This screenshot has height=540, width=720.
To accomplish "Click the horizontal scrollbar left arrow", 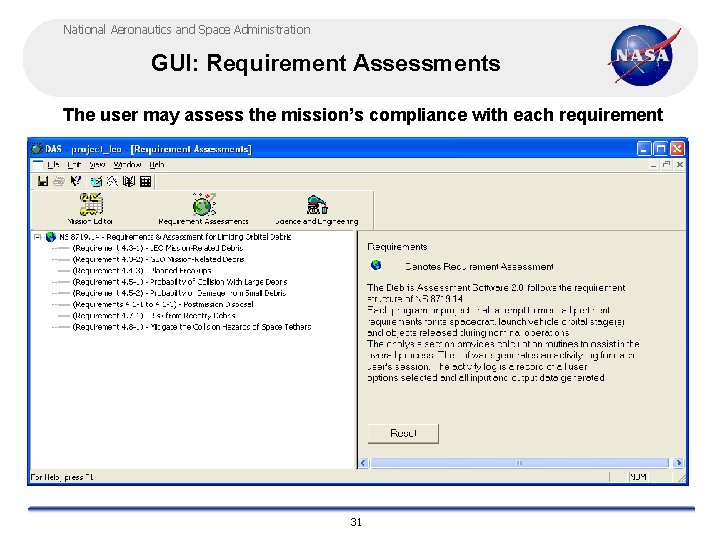I will [x=363, y=462].
